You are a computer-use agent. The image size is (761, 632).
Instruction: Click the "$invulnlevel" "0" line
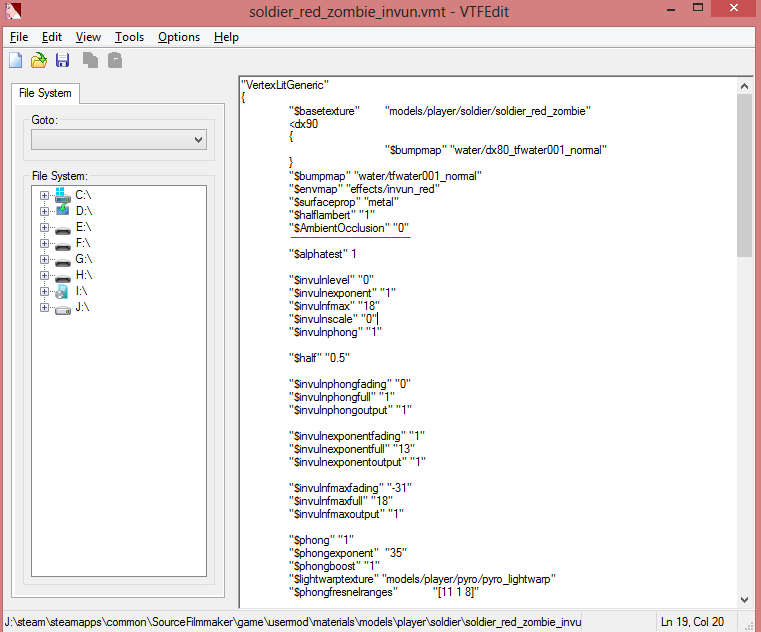(x=331, y=280)
